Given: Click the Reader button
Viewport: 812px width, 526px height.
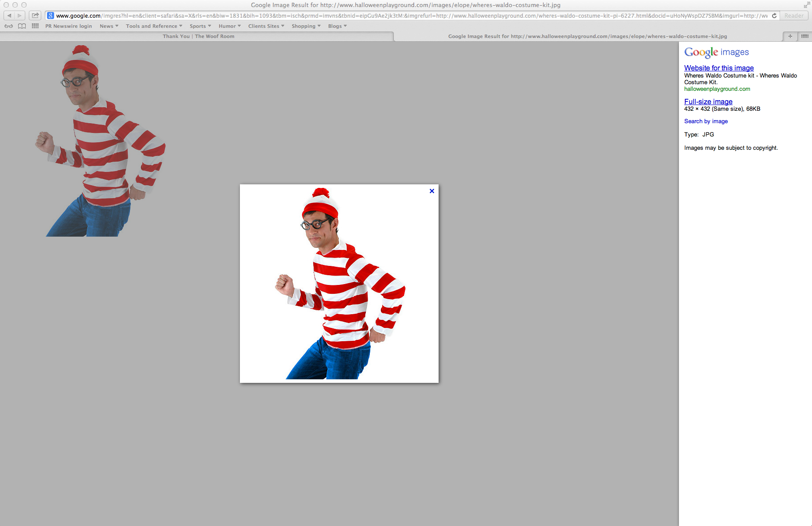Looking at the screenshot, I should (794, 16).
